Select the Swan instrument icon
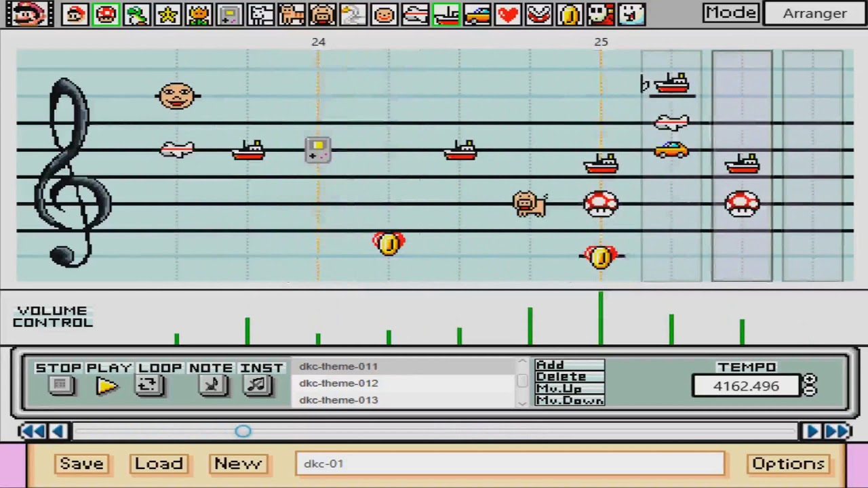The image size is (868, 488). point(353,14)
